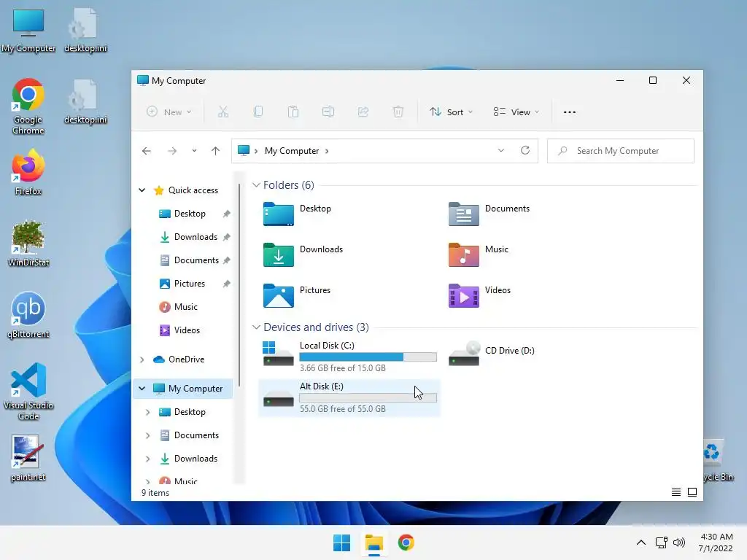Click the Search My Computer field
The height and width of the screenshot is (560, 747).
tap(620, 151)
